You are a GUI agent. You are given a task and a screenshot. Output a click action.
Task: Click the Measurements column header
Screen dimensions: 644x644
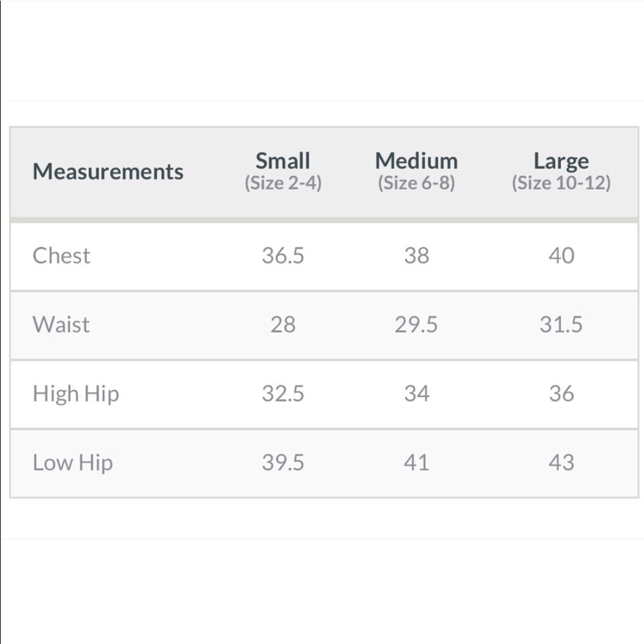[108, 172]
